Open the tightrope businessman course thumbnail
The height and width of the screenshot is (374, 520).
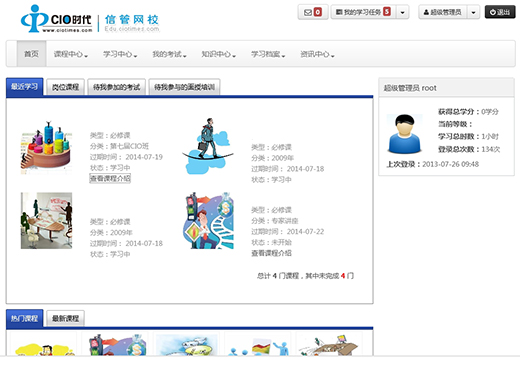coord(208,146)
